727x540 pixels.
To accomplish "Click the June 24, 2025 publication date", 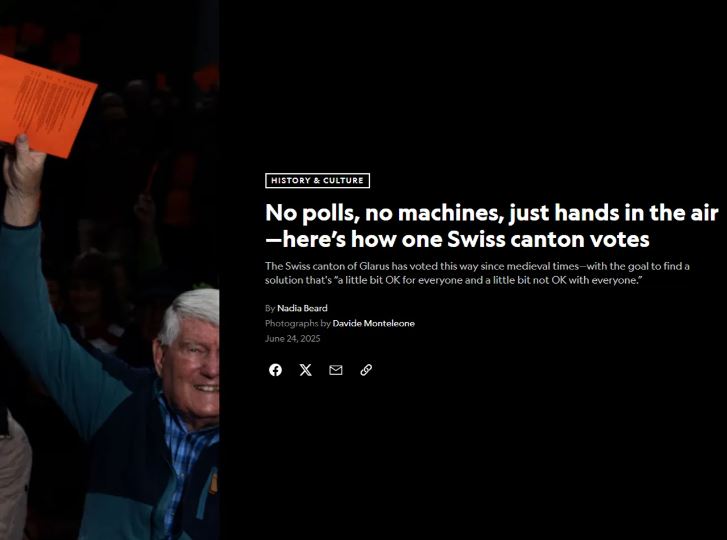I will 293,339.
